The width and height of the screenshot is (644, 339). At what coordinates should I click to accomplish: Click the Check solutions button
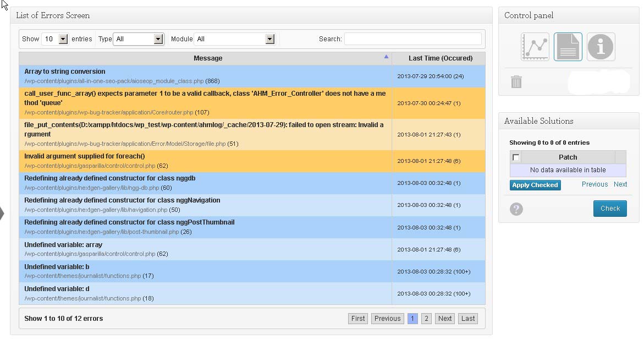coord(610,209)
